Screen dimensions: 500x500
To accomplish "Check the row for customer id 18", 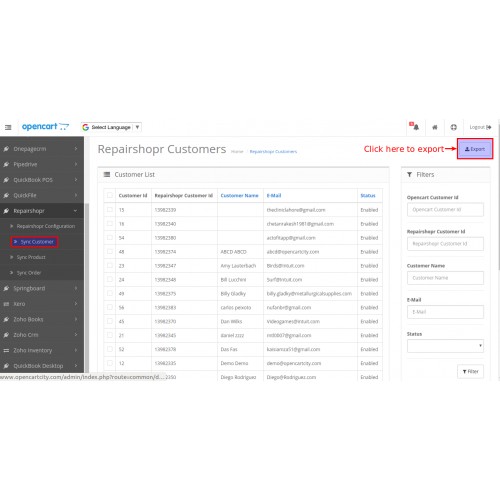I will coord(110,224).
